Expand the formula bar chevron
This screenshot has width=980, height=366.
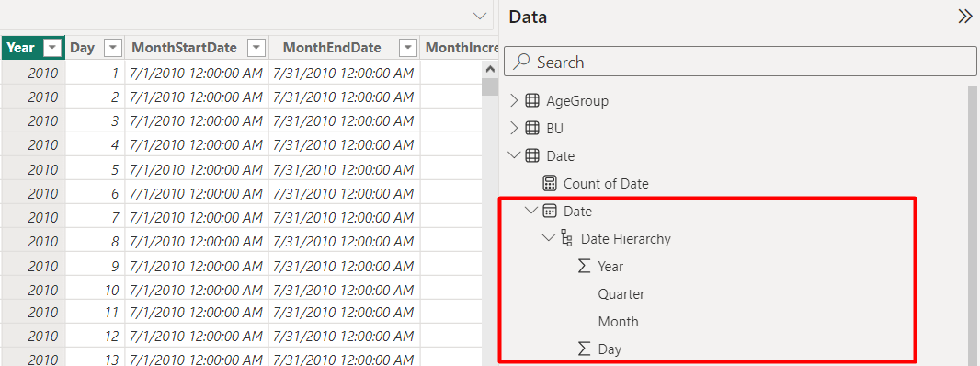click(x=479, y=16)
